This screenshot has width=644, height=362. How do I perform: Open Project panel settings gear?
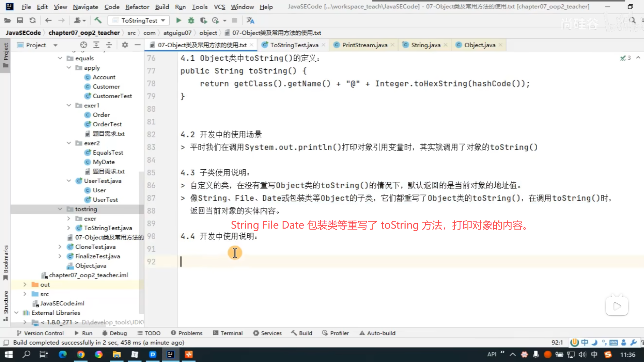click(125, 45)
